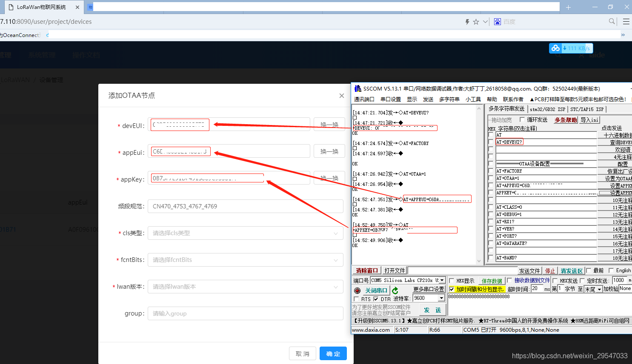
Task: Click the receive log scrollbar down arrow
Action: click(x=479, y=261)
